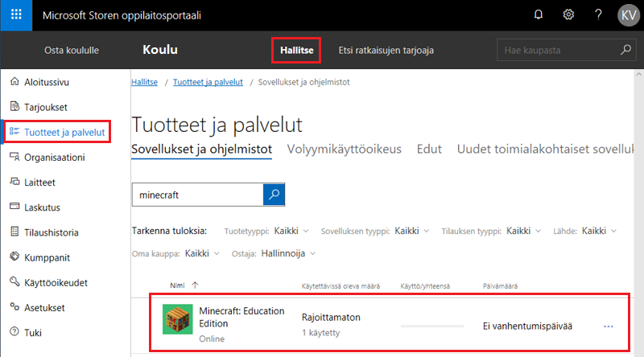
Task: Open help question mark icon
Action: (598, 14)
